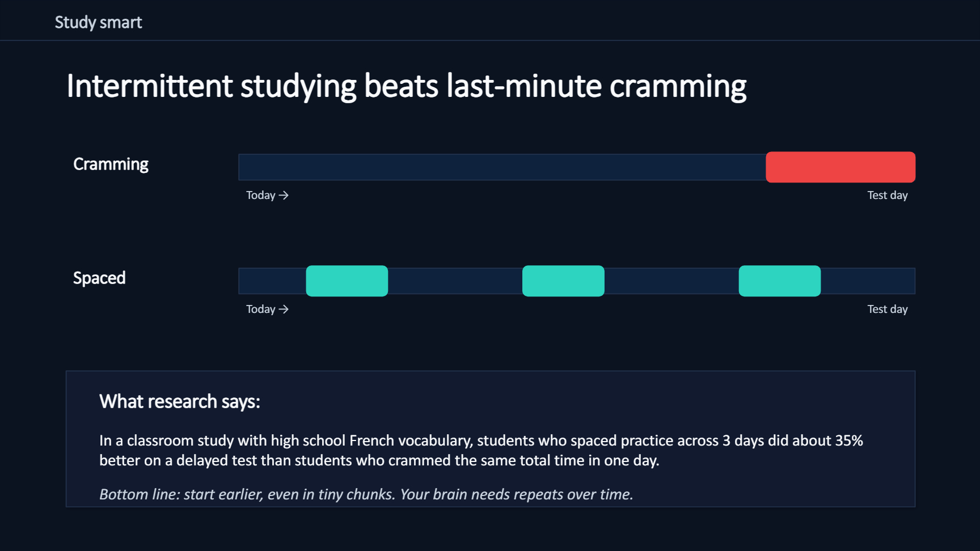Image resolution: width=980 pixels, height=551 pixels.
Task: Click the slide title about intermittent studying
Action: (x=407, y=86)
